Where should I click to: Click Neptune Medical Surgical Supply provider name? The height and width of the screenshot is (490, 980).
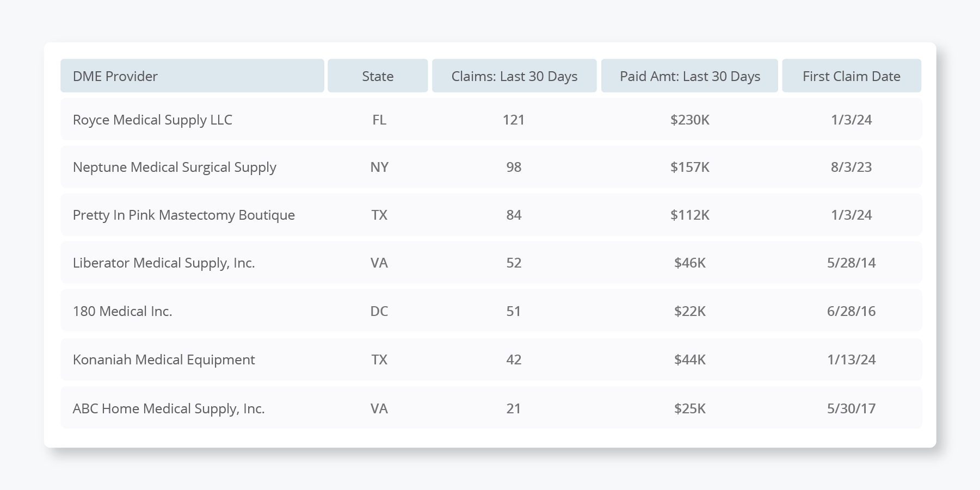[x=174, y=167]
